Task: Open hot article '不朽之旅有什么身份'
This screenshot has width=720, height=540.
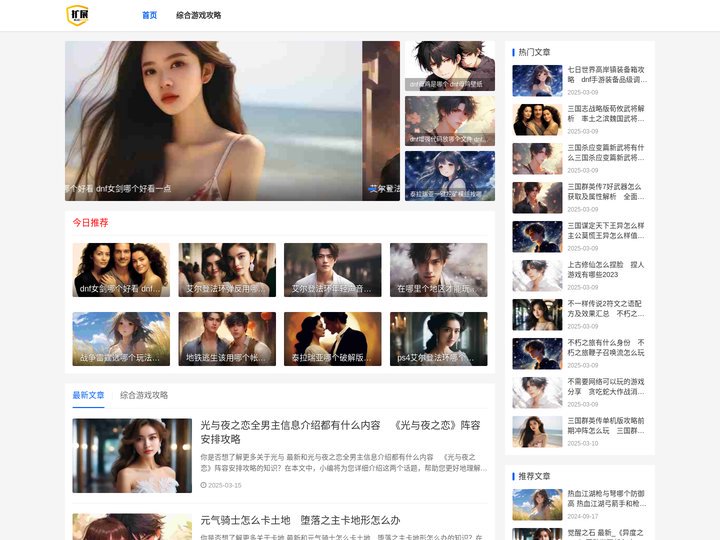Action: 607,348
